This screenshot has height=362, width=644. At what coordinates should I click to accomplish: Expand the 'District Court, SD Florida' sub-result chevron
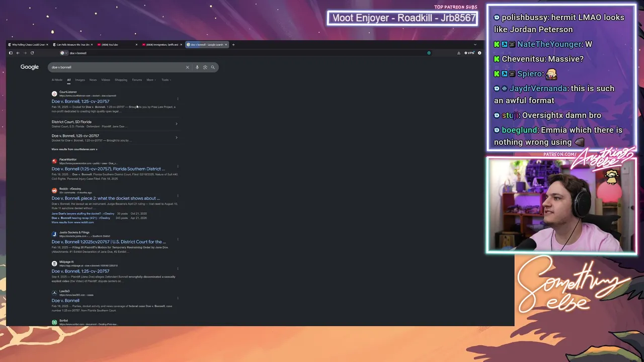(176, 124)
